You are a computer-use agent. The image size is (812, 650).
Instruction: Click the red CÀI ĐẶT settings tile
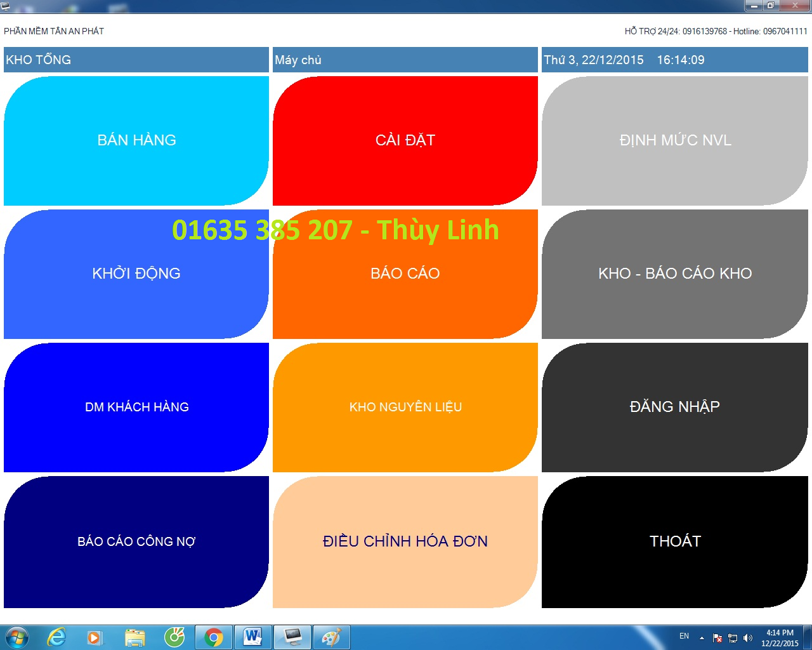[x=405, y=140]
